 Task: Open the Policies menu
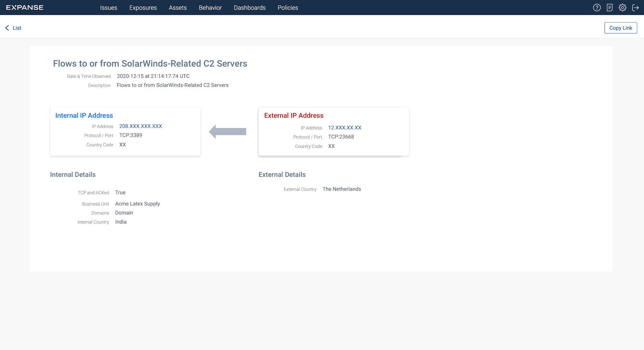[288, 8]
